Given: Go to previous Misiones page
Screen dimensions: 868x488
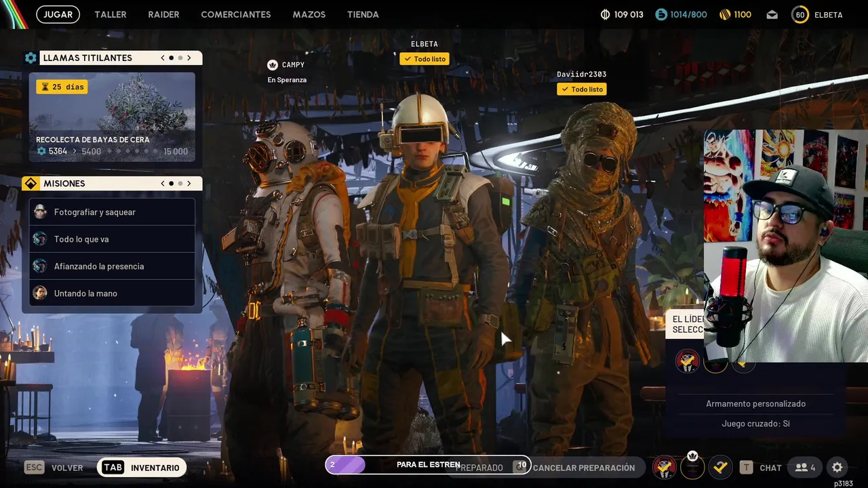Looking at the screenshot, I should [x=163, y=184].
